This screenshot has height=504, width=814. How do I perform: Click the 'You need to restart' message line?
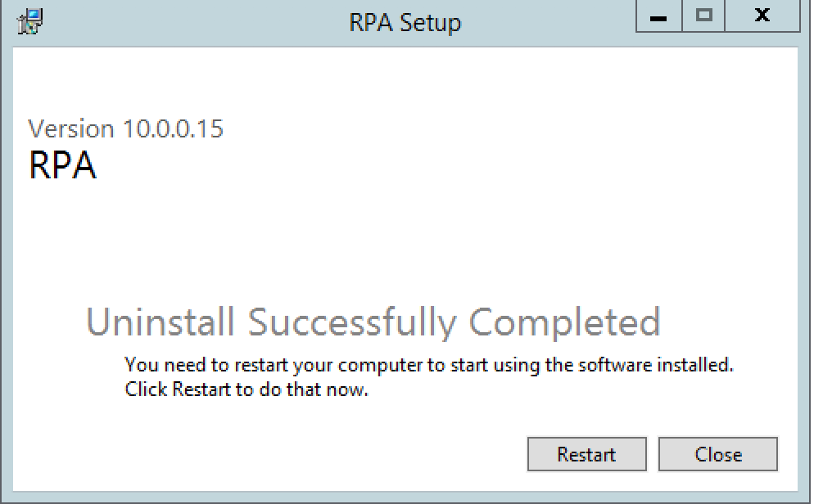click(429, 365)
